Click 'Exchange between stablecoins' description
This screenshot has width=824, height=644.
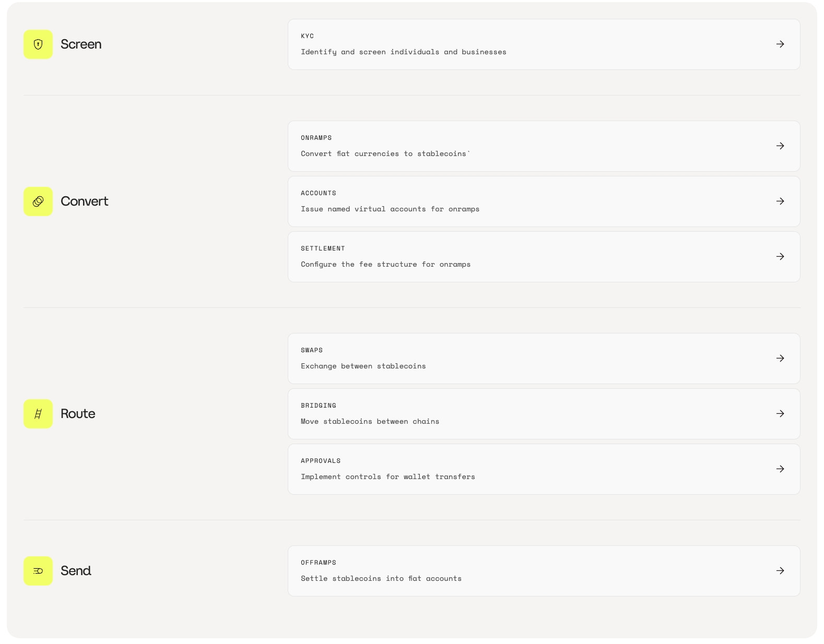(x=363, y=366)
